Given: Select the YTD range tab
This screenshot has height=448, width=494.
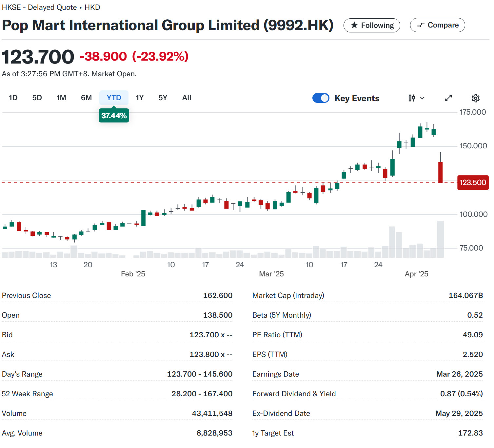Looking at the screenshot, I should tap(114, 98).
